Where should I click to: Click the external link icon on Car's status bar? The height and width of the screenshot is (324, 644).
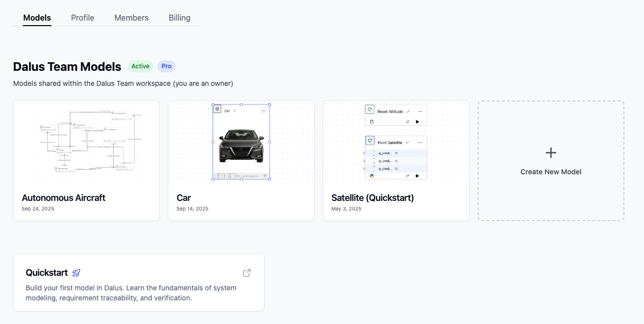click(x=265, y=176)
